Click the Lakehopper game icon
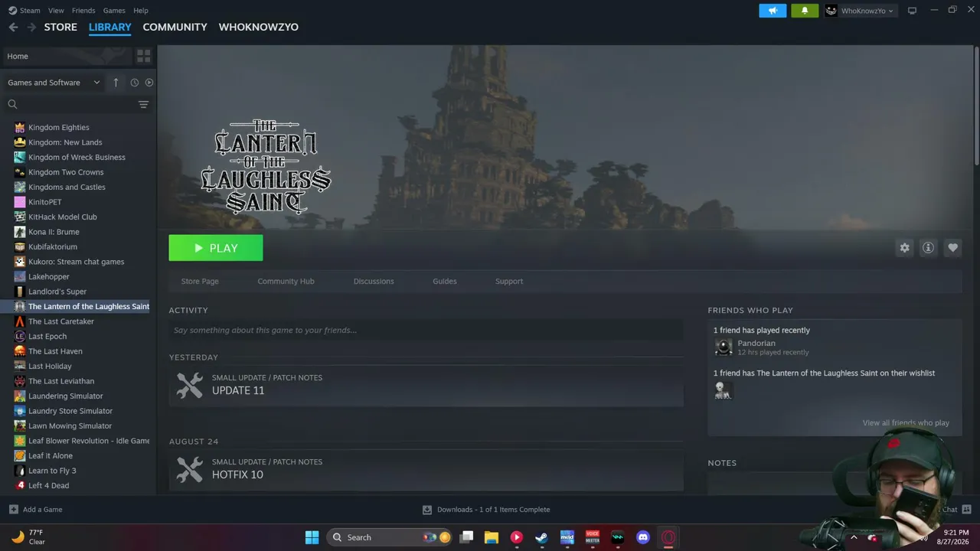The image size is (980, 551). pos(20,276)
